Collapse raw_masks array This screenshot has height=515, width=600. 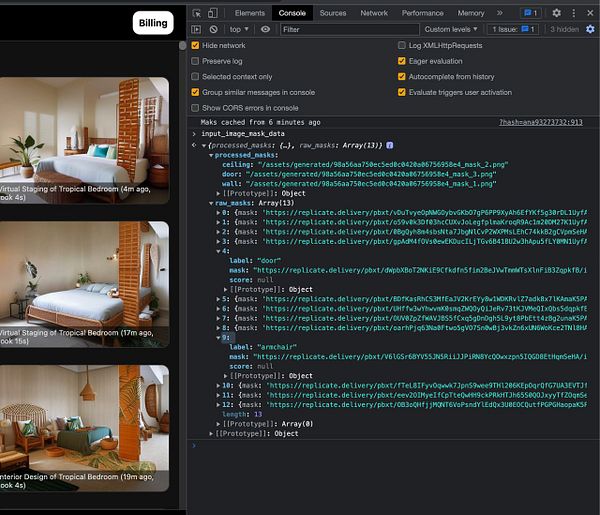[211, 203]
